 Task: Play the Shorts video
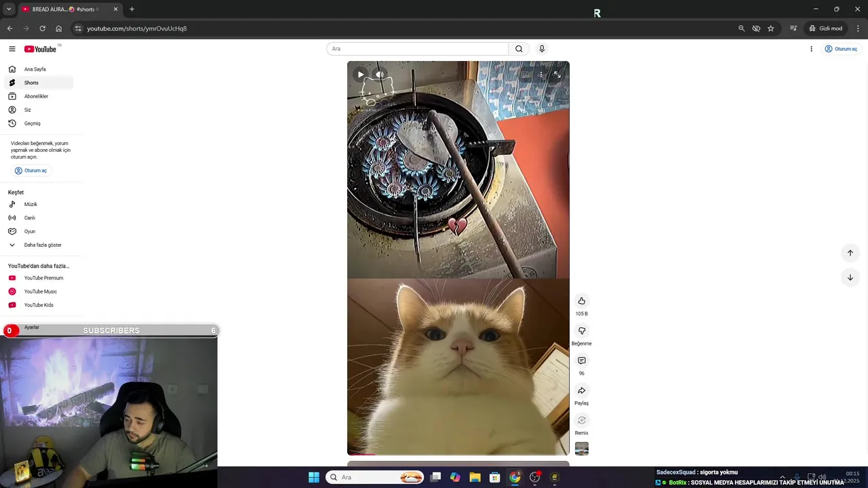(x=361, y=75)
